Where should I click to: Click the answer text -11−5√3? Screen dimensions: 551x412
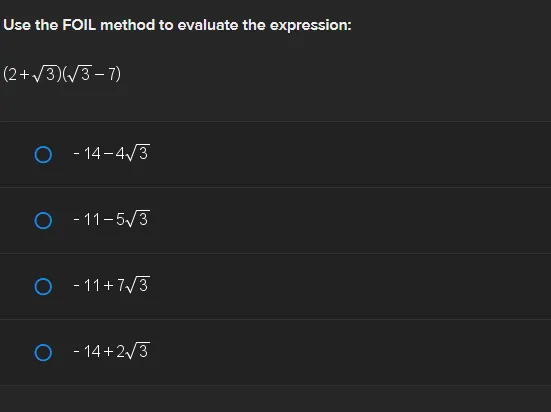coord(112,219)
